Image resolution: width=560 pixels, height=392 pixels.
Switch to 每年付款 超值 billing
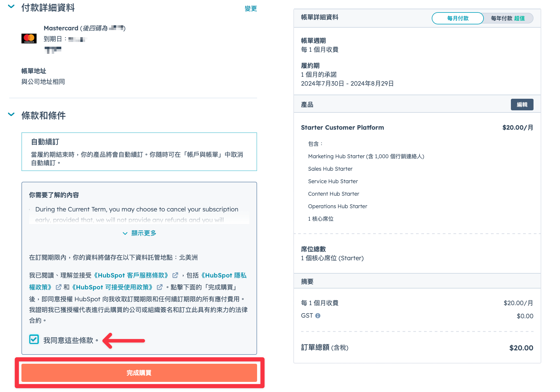tap(508, 18)
